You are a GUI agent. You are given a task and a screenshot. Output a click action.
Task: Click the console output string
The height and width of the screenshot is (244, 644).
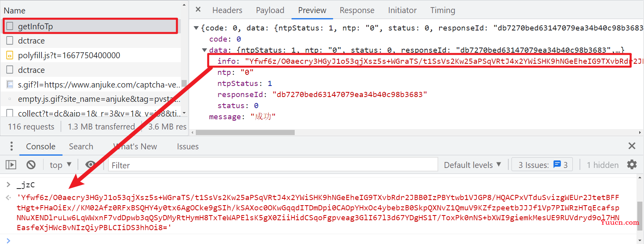[x=318, y=213]
